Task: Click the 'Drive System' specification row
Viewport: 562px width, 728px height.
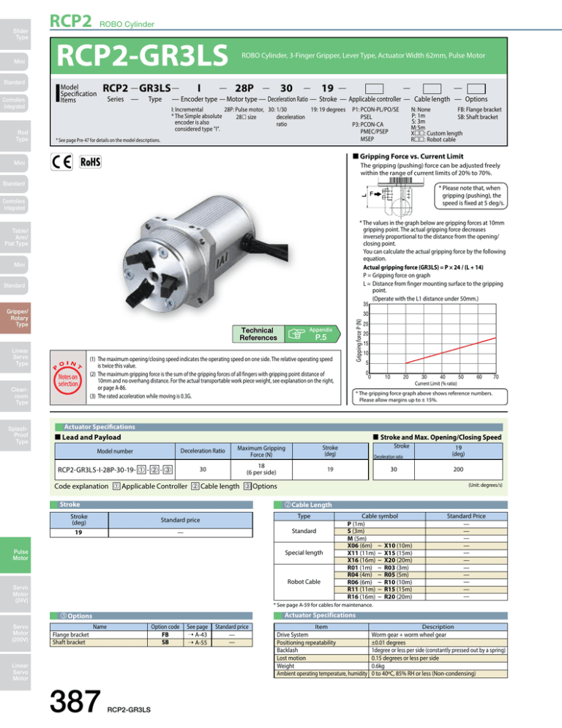Action: click(x=390, y=635)
